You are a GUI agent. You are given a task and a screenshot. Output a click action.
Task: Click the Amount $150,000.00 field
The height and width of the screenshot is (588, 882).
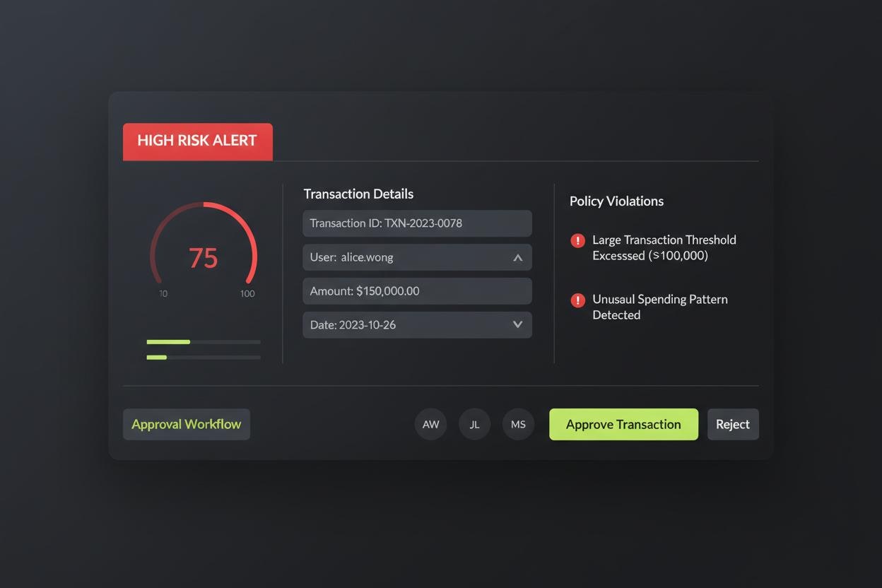pos(417,291)
